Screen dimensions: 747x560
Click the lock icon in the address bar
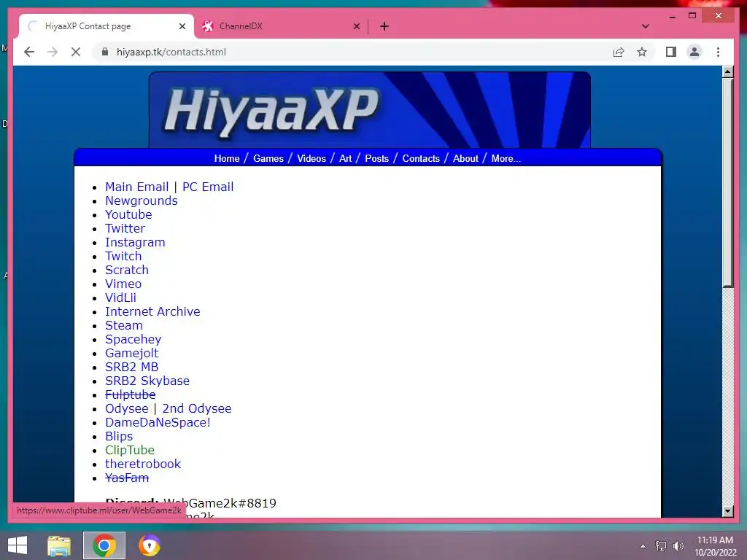click(105, 52)
